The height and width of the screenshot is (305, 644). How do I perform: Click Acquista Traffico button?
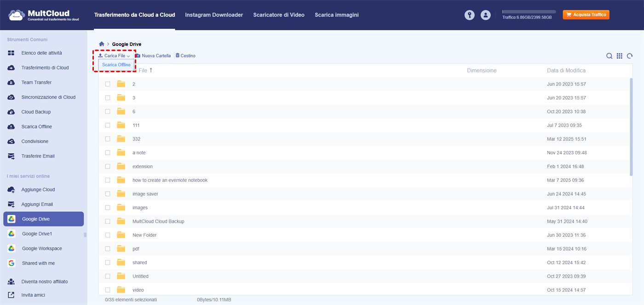[586, 15]
